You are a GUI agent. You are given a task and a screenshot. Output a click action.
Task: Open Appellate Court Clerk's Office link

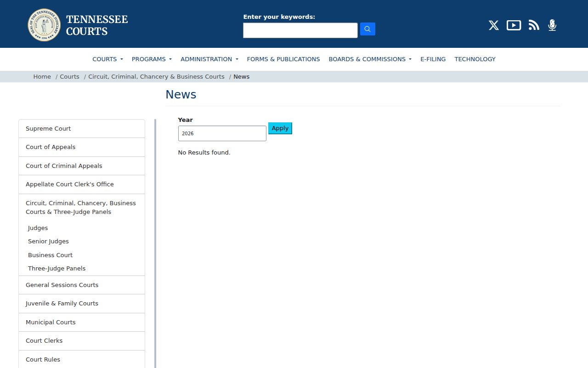coord(82,184)
